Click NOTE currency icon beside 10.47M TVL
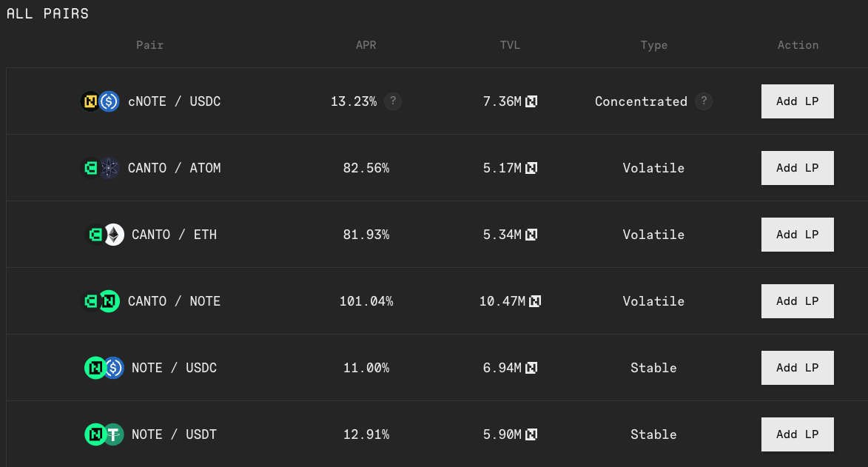Screen dimensions: 868x467 click(x=535, y=301)
